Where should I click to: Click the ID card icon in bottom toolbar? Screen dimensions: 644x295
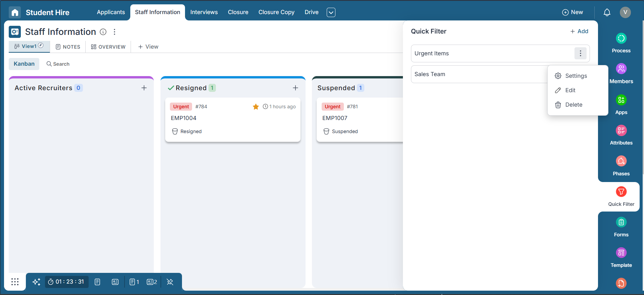pyautogui.click(x=115, y=282)
